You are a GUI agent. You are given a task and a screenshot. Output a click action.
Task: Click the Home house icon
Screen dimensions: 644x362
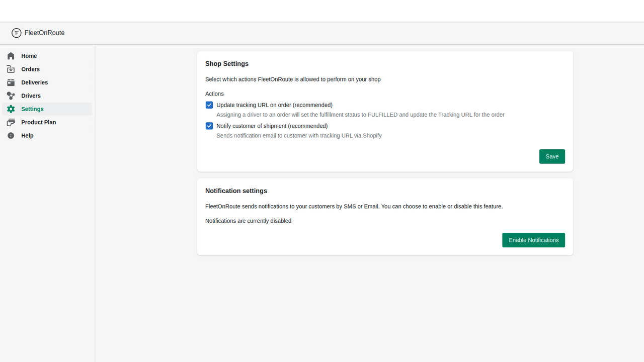11,56
